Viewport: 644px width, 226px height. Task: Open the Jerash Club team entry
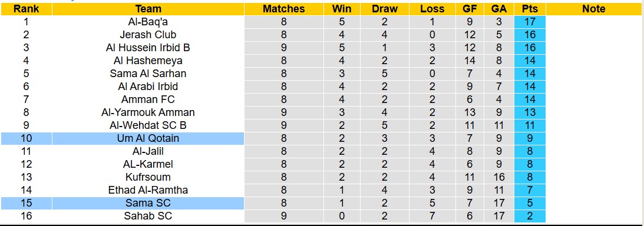[x=148, y=35]
